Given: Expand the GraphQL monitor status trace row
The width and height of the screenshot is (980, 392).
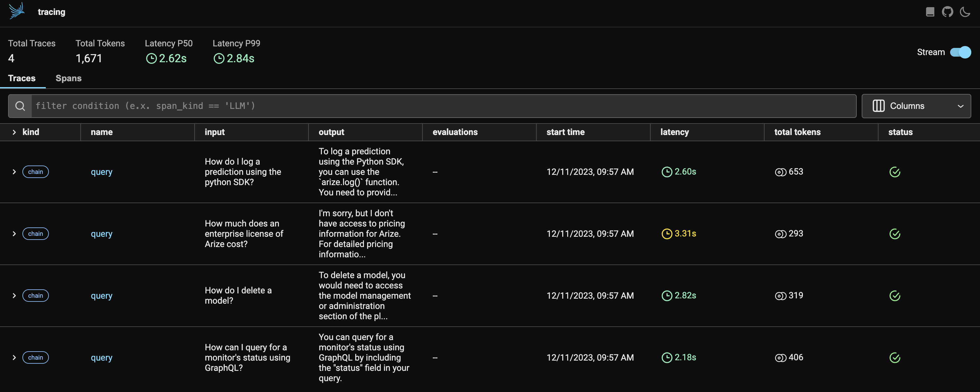Looking at the screenshot, I should tap(14, 358).
